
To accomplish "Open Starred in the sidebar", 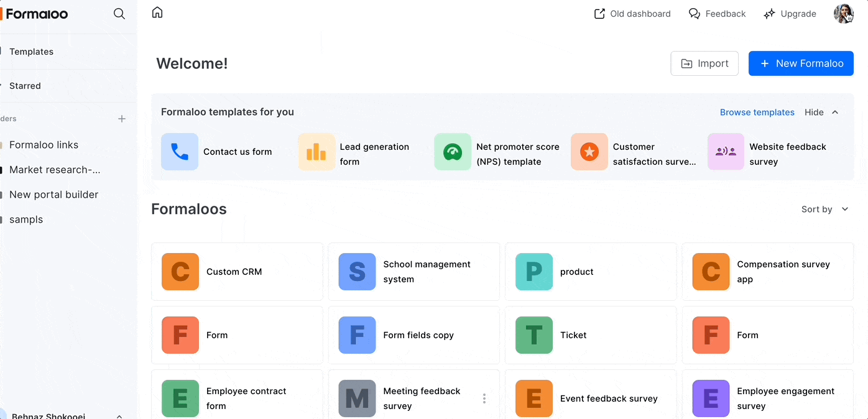I will click(x=25, y=86).
